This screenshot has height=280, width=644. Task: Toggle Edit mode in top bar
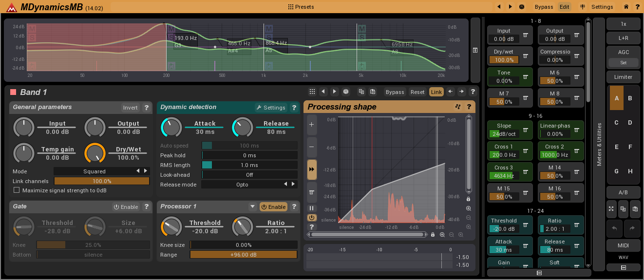click(565, 7)
